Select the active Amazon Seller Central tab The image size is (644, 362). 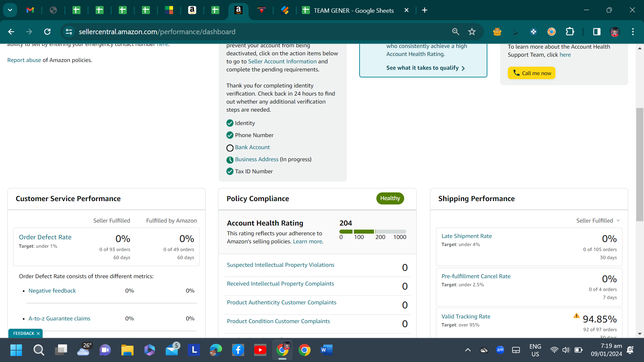coord(238,10)
